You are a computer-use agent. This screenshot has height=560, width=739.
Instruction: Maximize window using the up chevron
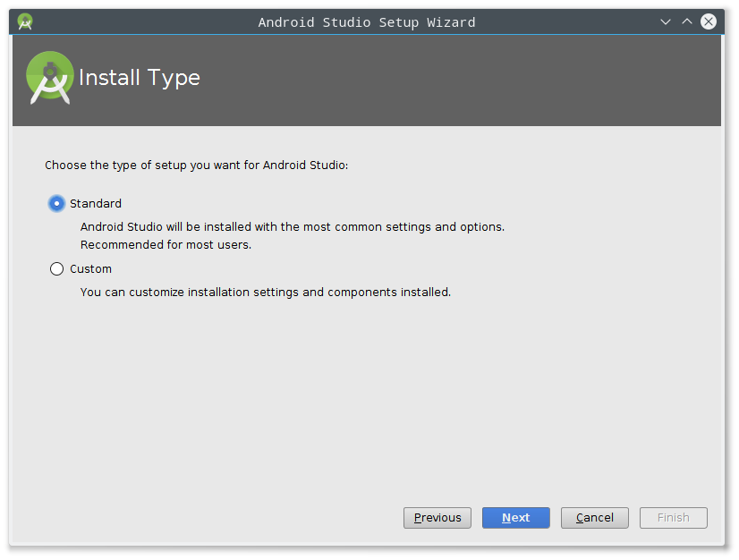pos(687,21)
